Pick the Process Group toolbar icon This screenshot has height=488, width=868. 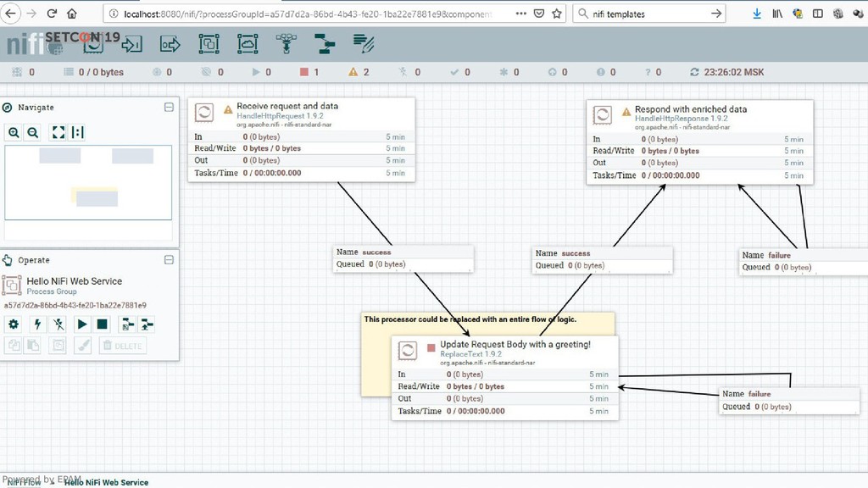[x=209, y=44]
